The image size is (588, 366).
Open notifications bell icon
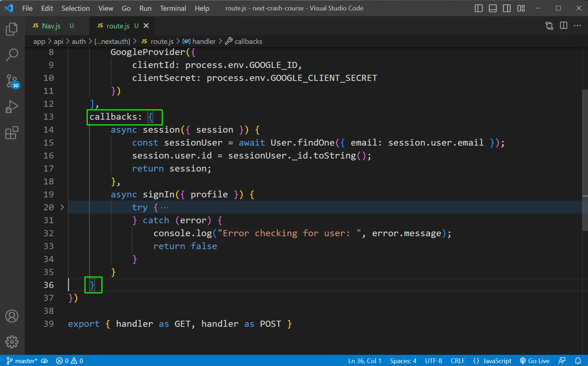(x=578, y=361)
